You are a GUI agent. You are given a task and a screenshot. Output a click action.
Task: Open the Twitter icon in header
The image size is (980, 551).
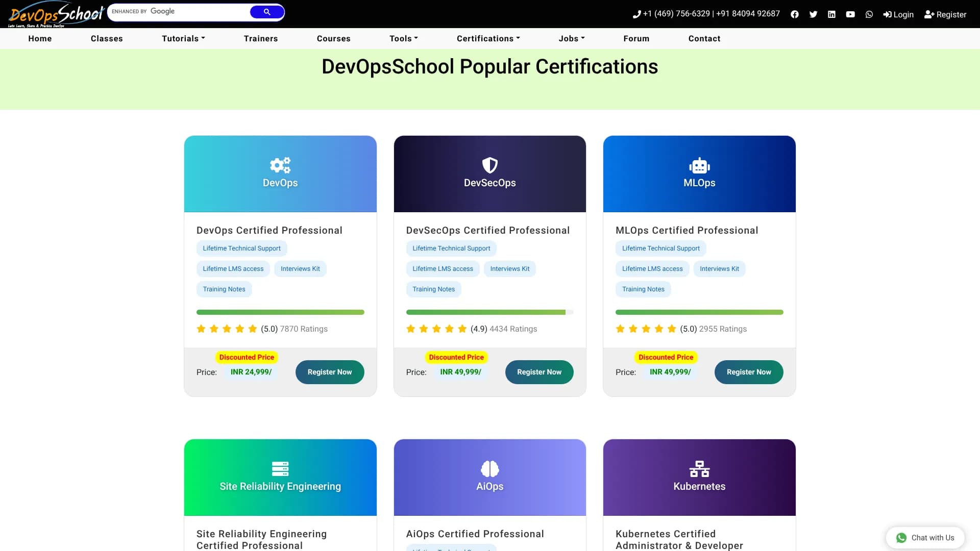point(813,14)
